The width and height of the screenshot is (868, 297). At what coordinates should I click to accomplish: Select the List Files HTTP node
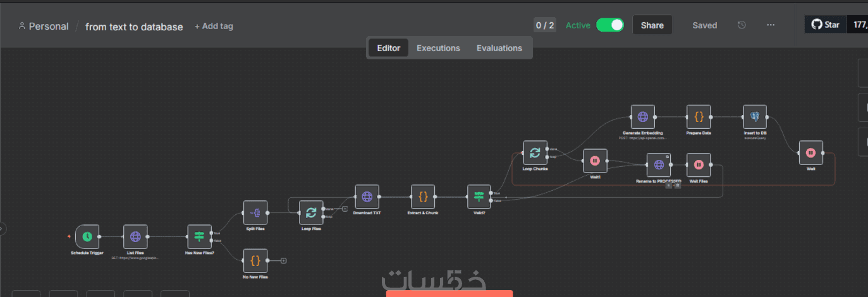tap(135, 236)
